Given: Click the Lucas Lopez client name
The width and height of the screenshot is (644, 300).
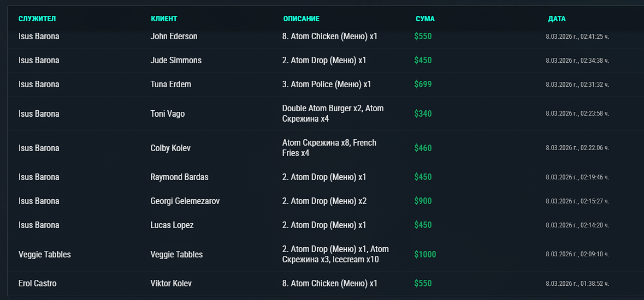Looking at the screenshot, I should (x=172, y=225).
